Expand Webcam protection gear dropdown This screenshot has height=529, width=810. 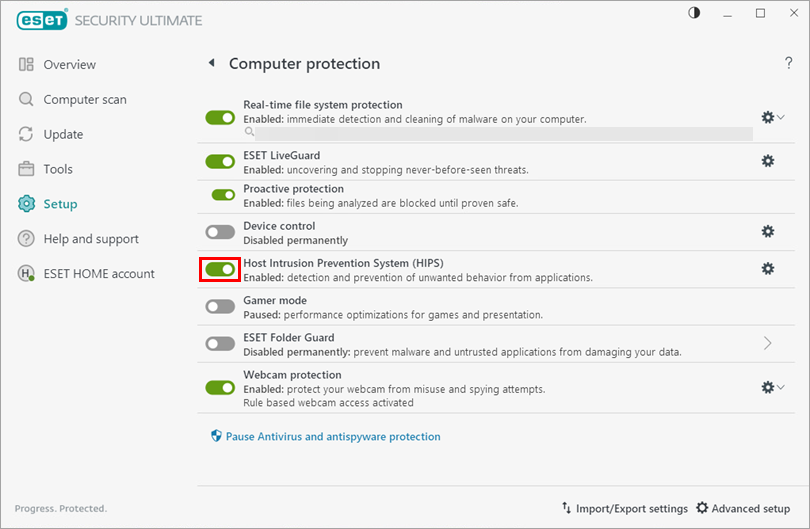[x=772, y=387]
